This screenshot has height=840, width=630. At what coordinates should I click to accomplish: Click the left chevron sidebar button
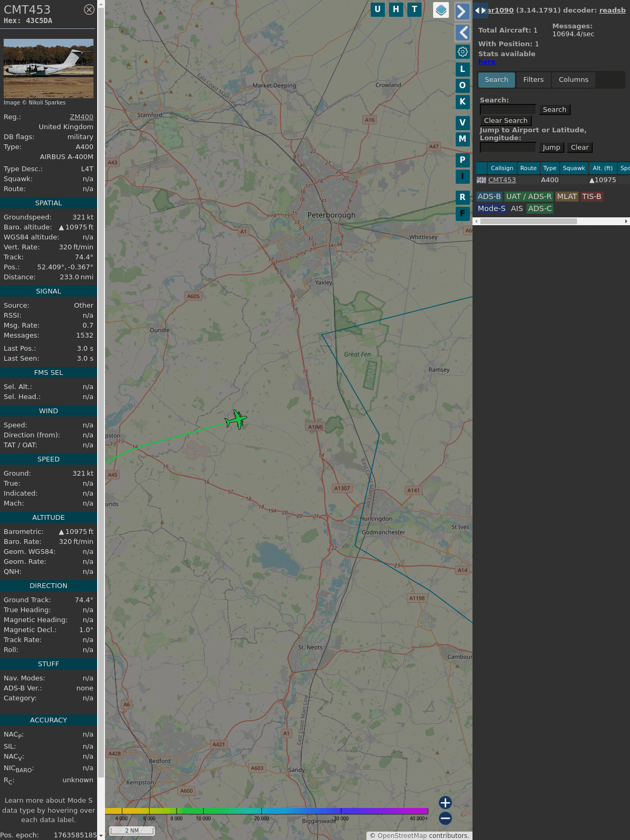(462, 33)
